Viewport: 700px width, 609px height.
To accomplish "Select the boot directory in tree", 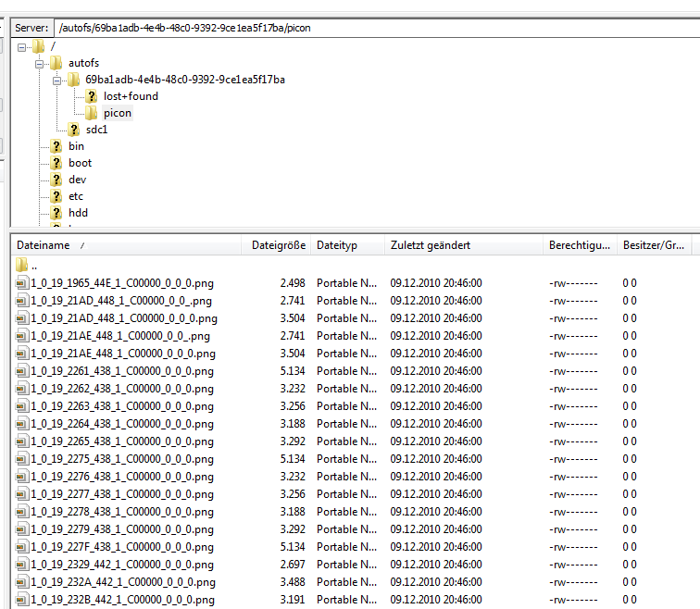I will (x=80, y=163).
